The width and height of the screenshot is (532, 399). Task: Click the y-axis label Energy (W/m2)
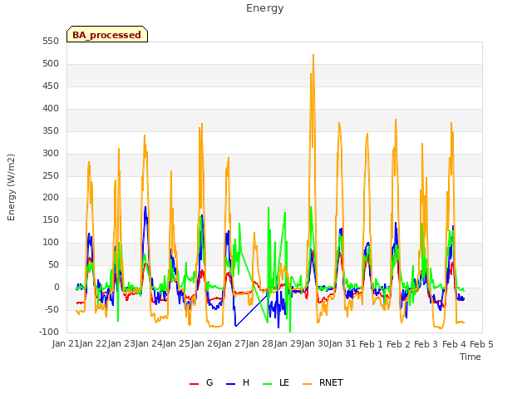11,187
